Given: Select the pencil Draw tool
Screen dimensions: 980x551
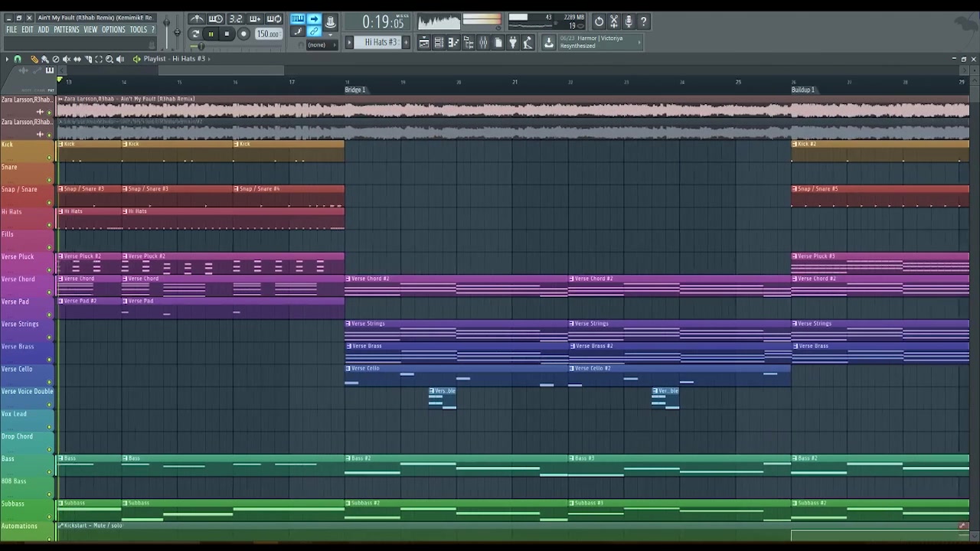Looking at the screenshot, I should (x=34, y=59).
